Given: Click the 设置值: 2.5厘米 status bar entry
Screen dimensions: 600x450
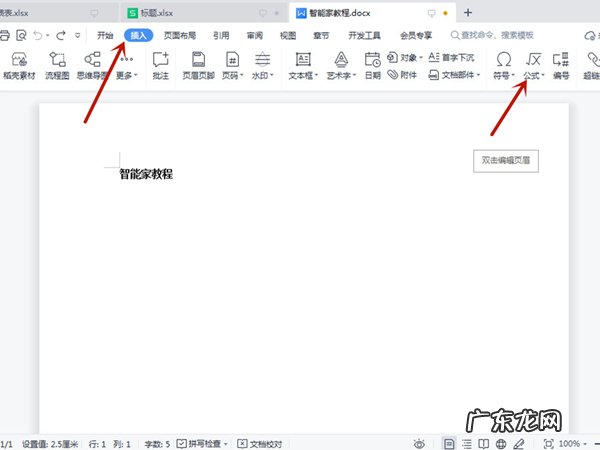Looking at the screenshot, I should (50, 444).
